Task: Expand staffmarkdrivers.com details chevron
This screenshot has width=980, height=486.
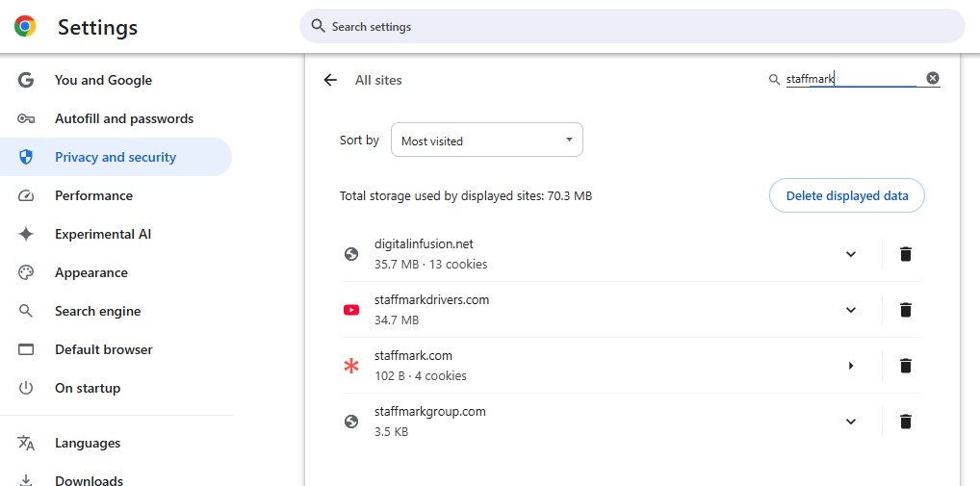Action: (851, 310)
